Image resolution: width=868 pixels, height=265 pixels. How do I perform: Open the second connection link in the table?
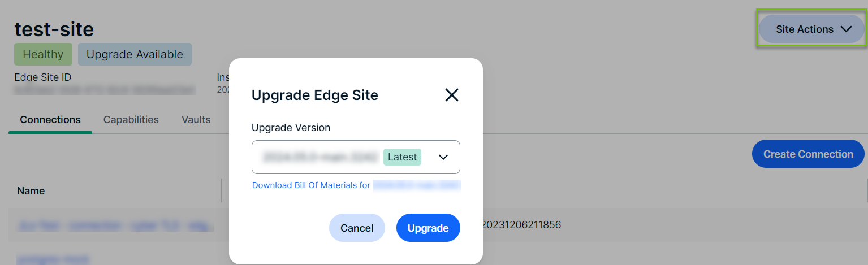(53, 259)
